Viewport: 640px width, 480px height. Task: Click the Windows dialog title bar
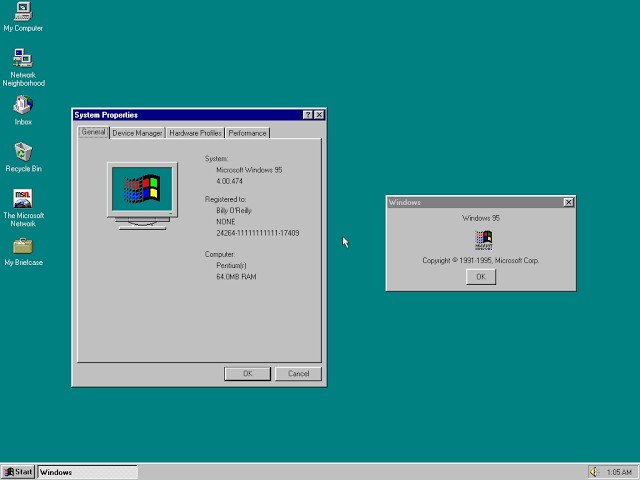475,202
